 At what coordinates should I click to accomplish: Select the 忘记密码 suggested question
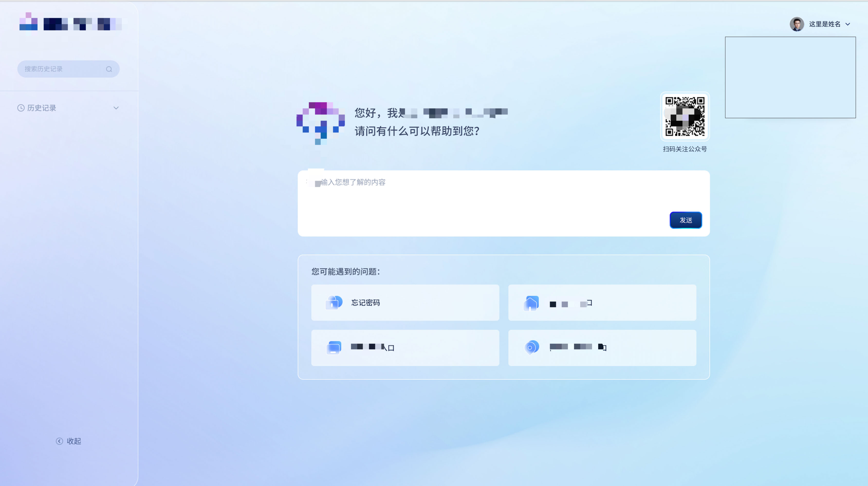pos(405,302)
